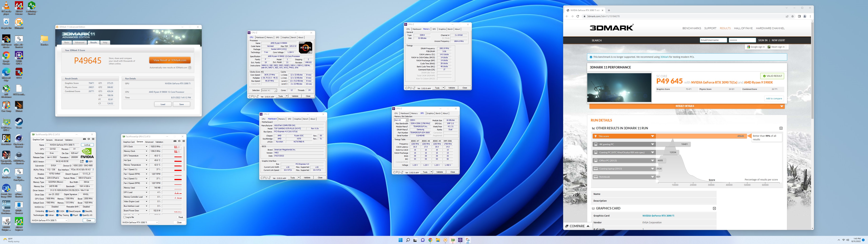Open the Benches folder on desktop
The width and height of the screenshot is (868, 244).
[x=44, y=40]
